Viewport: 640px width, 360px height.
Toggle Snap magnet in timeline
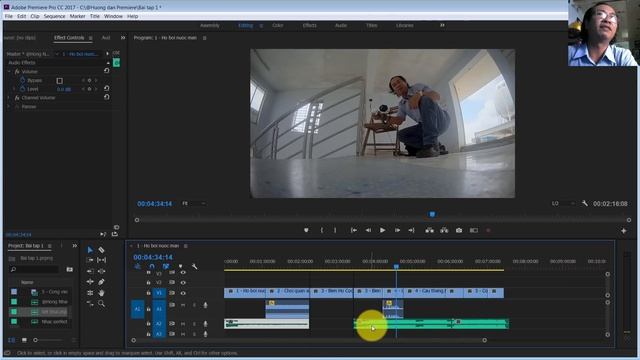point(152,267)
